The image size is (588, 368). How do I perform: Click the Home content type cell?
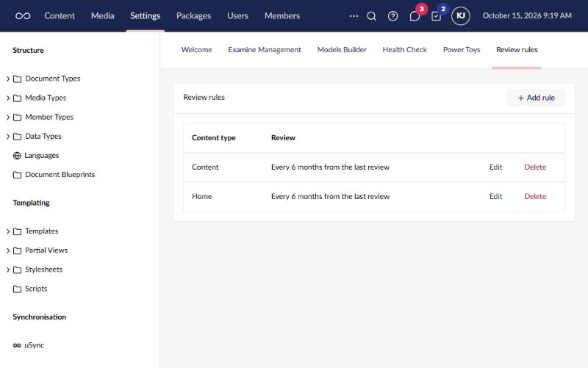(x=201, y=196)
